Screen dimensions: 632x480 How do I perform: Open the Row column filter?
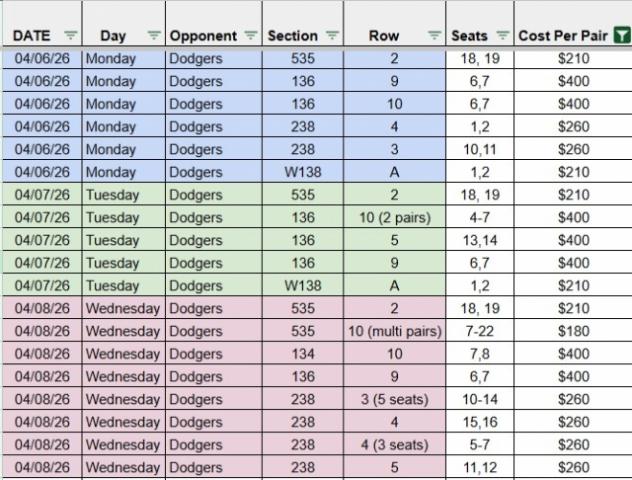click(x=434, y=36)
